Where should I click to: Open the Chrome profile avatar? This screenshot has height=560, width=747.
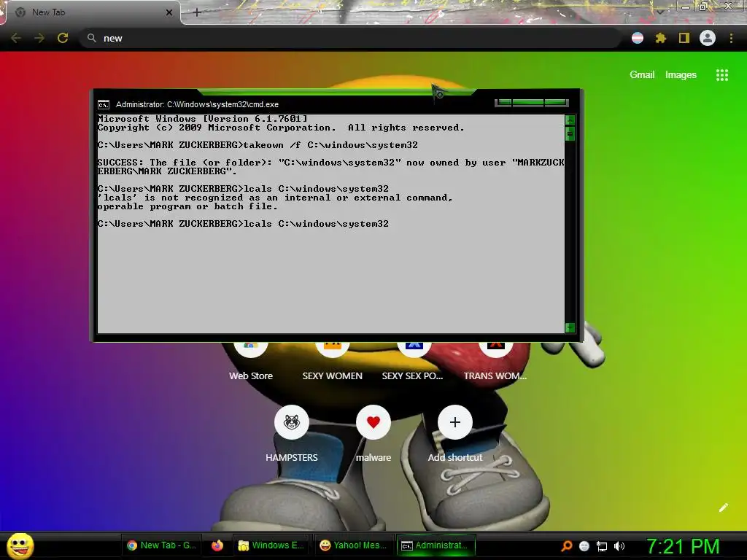point(708,38)
